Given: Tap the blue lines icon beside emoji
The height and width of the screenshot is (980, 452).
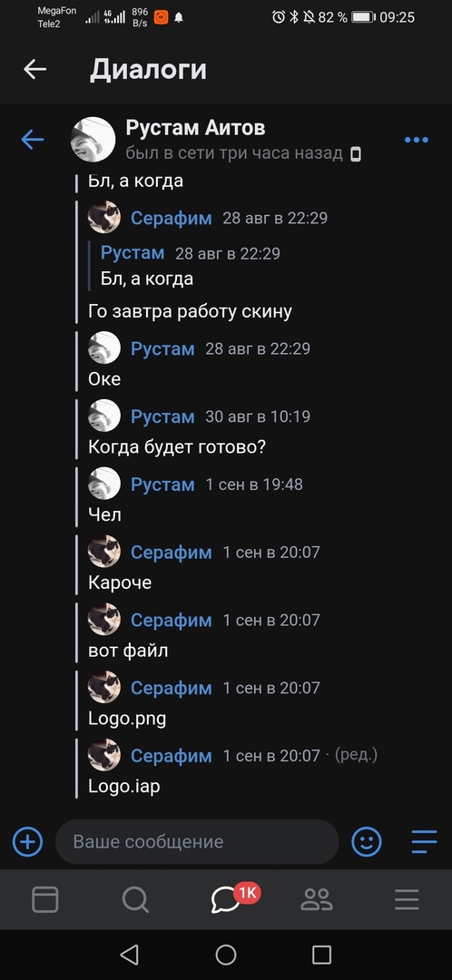Looking at the screenshot, I should [x=424, y=841].
